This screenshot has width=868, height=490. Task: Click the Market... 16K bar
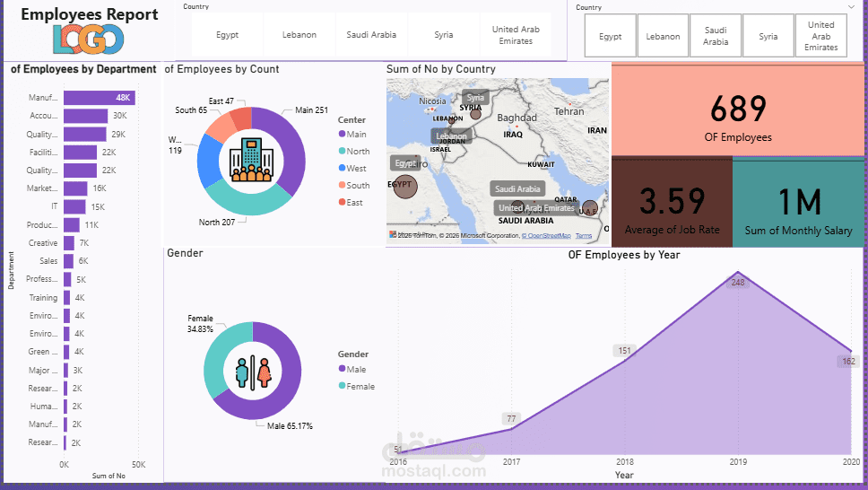[x=75, y=188]
